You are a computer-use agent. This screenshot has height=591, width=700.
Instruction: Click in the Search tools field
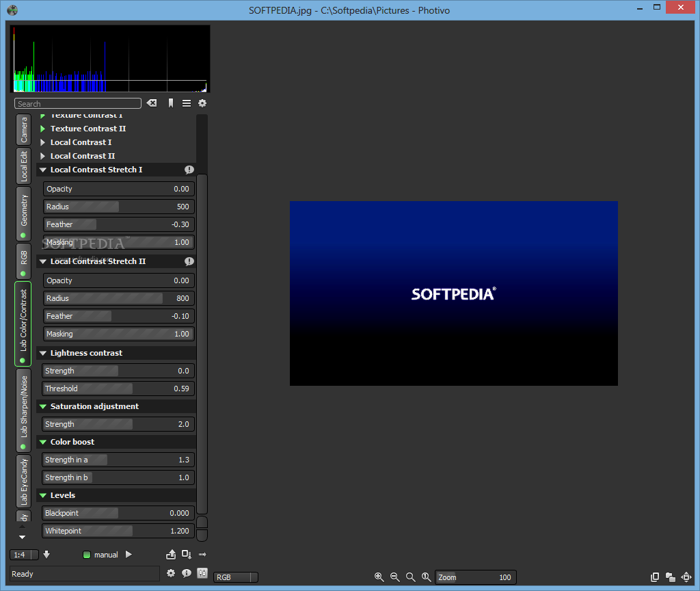point(78,104)
